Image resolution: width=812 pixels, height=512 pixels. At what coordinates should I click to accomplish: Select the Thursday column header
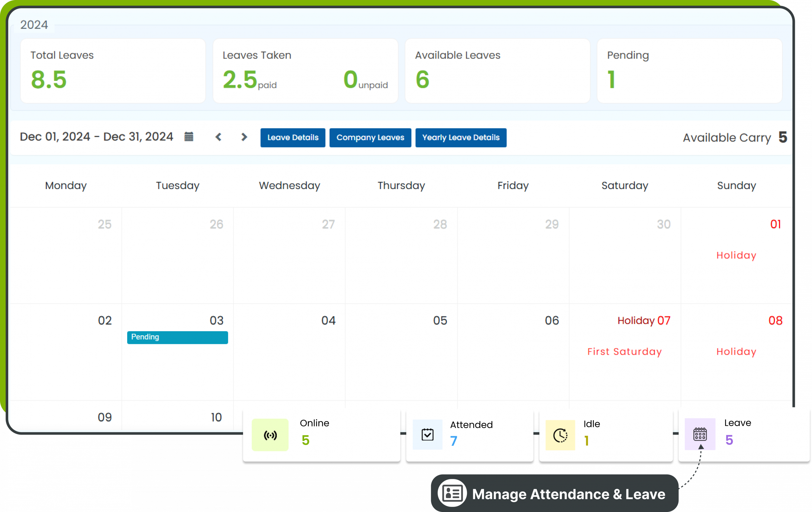coord(401,186)
